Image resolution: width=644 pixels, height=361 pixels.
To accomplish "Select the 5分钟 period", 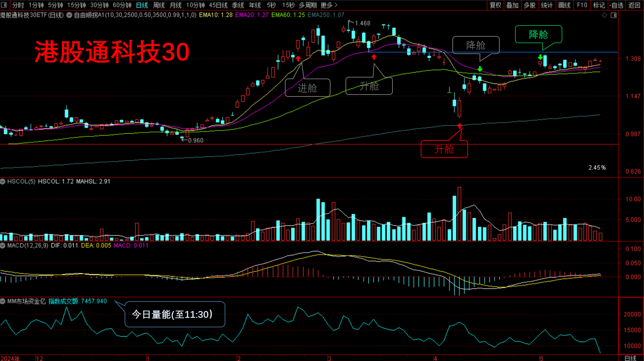I will (55, 5).
